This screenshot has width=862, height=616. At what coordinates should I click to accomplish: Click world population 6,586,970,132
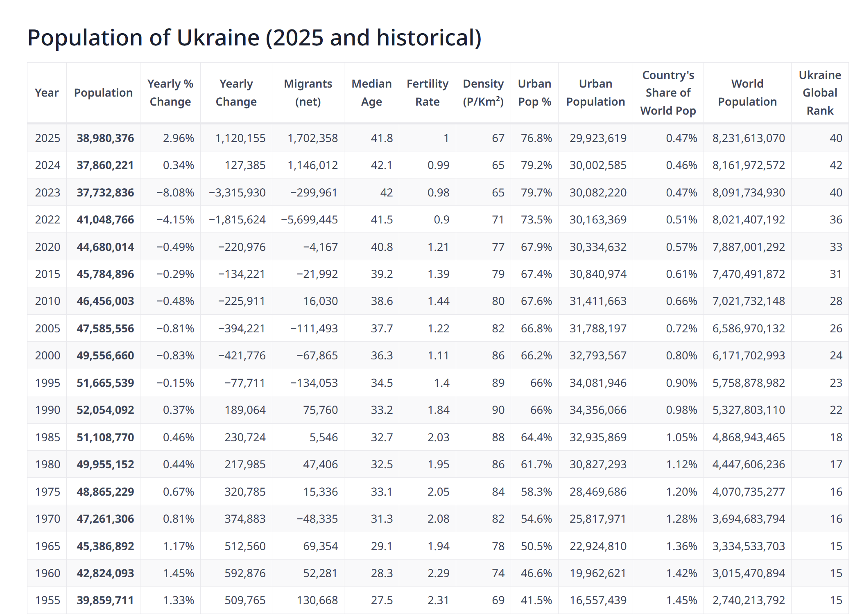pos(749,329)
